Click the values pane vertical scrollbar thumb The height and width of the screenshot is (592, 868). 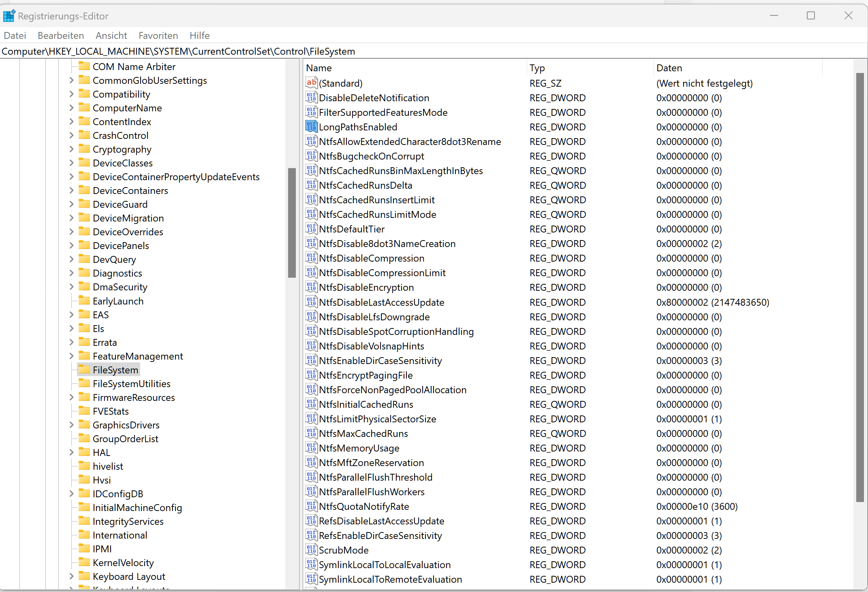pos(860,287)
